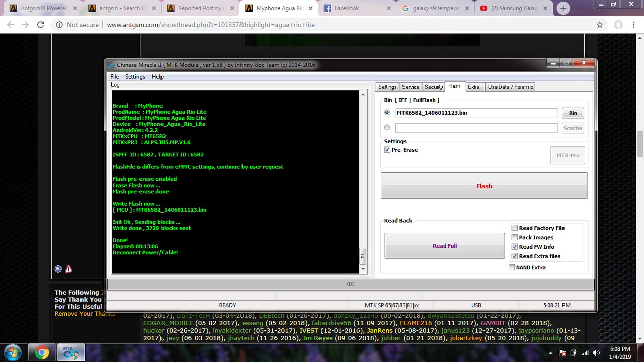This screenshot has width=644, height=362.
Task: Switch to Antgsm Powered browser tab
Action: coord(42,8)
